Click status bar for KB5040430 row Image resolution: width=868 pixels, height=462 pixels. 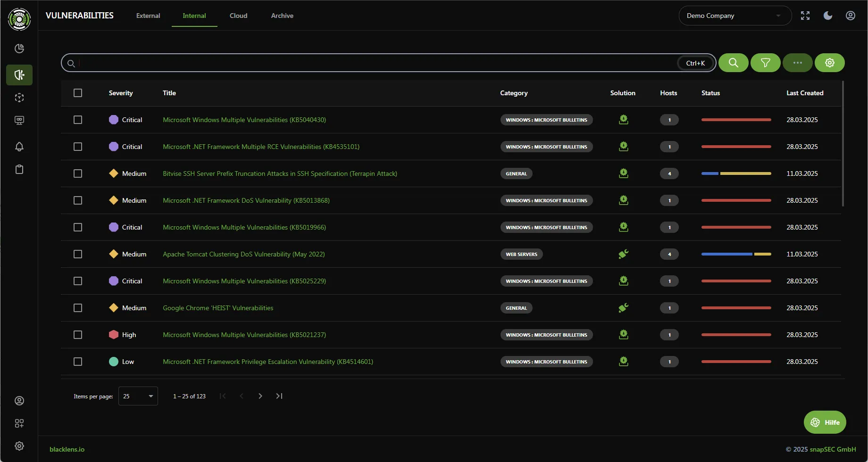tap(736, 120)
